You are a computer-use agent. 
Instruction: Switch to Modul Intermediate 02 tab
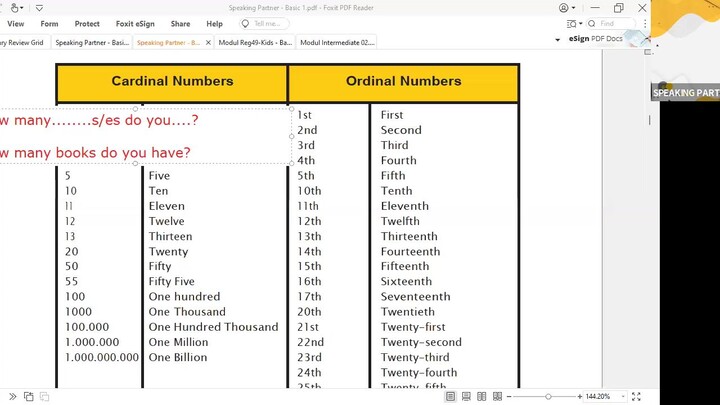(336, 42)
